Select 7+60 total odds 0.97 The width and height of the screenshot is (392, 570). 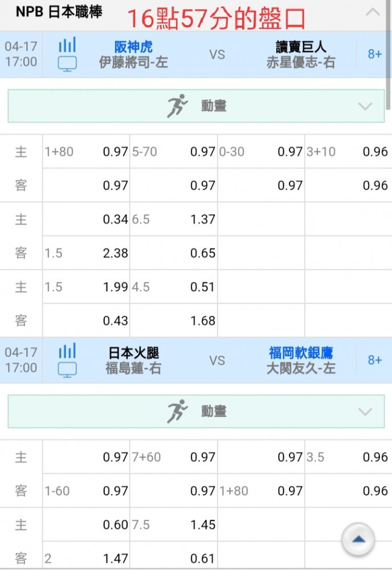pyautogui.click(x=174, y=457)
